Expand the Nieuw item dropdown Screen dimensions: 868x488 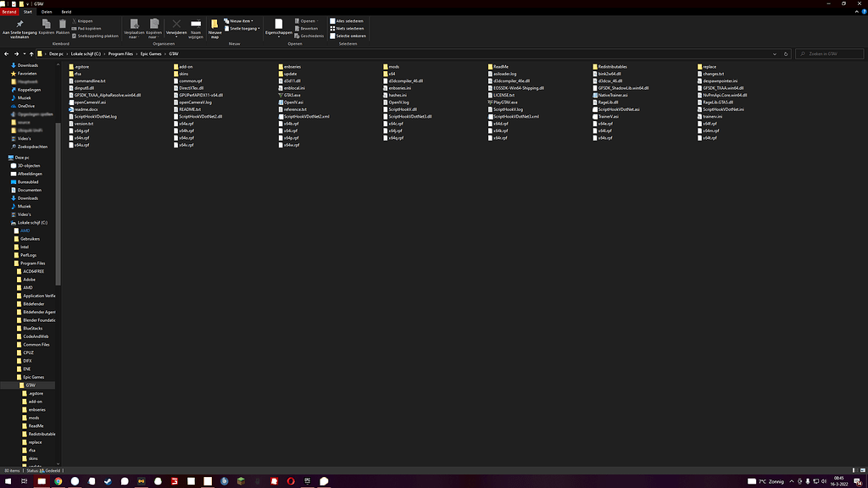[x=242, y=20]
